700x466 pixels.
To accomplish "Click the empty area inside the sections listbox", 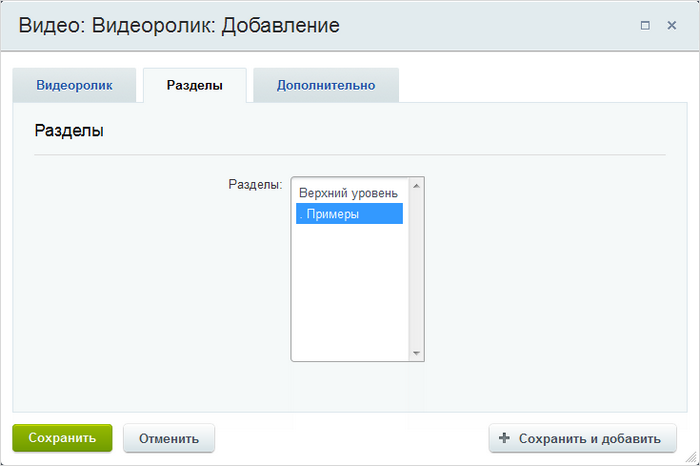I will pos(350,290).
